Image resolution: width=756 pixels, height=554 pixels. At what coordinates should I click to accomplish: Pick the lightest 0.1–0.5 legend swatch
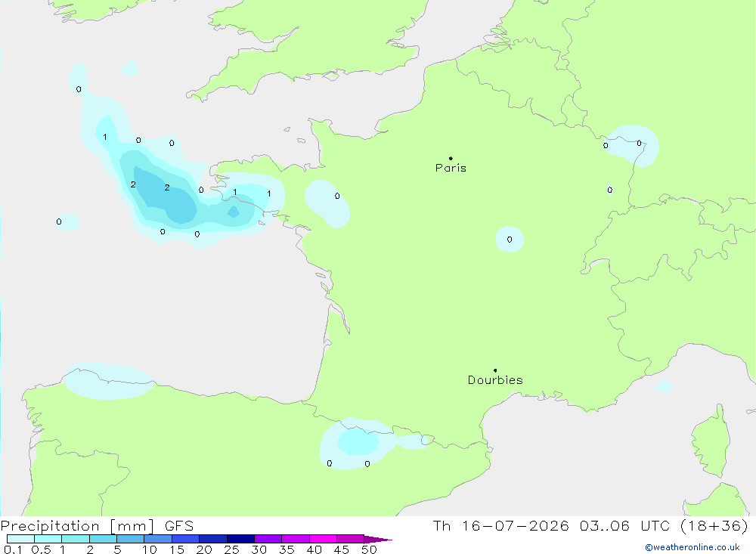(x=20, y=539)
